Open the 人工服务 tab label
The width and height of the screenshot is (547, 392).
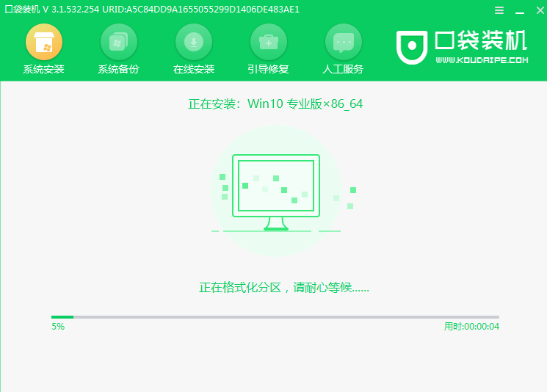(343, 70)
